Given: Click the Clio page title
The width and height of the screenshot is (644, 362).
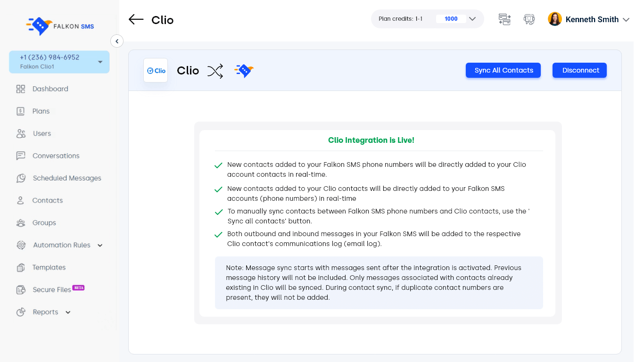Looking at the screenshot, I should (x=163, y=20).
